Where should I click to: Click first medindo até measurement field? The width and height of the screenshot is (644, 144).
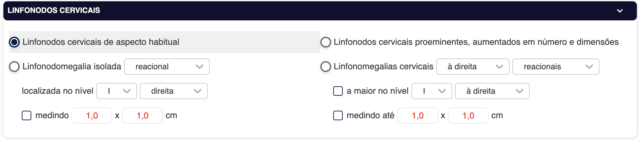[x=418, y=115]
